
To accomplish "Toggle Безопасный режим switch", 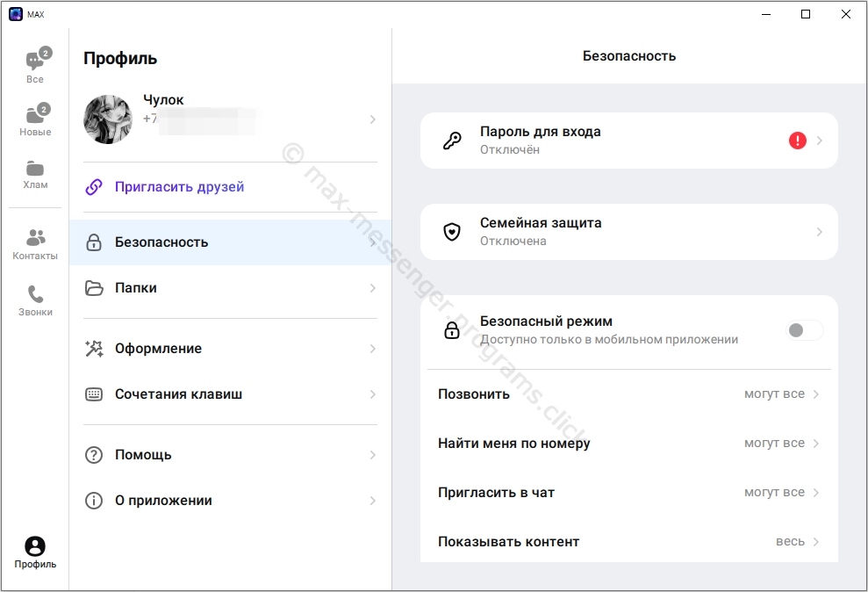I will [803, 330].
